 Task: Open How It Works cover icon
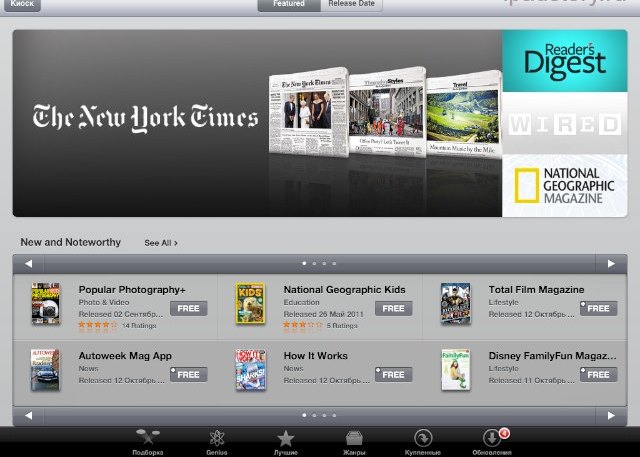click(x=251, y=370)
